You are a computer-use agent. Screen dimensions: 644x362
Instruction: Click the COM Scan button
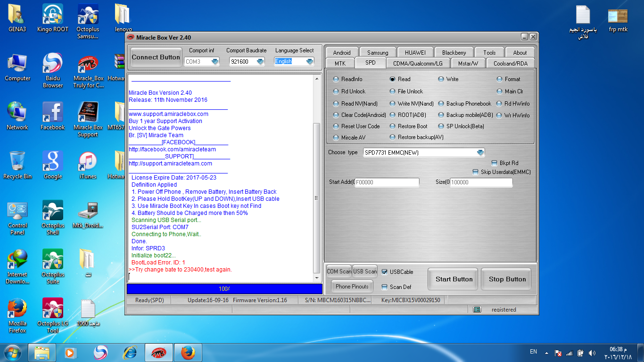pyautogui.click(x=339, y=271)
